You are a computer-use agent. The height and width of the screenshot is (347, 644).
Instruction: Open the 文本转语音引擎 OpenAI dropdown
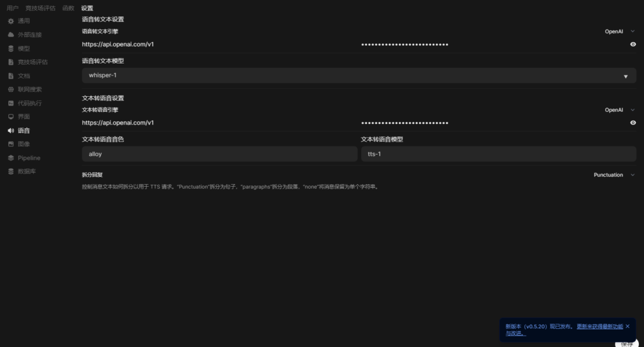[x=619, y=110]
